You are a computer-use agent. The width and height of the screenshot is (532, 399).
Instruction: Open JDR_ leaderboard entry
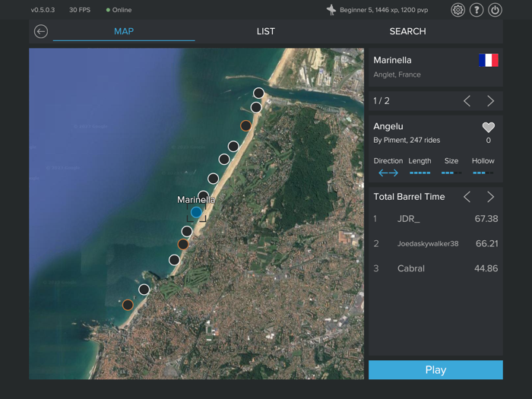435,219
